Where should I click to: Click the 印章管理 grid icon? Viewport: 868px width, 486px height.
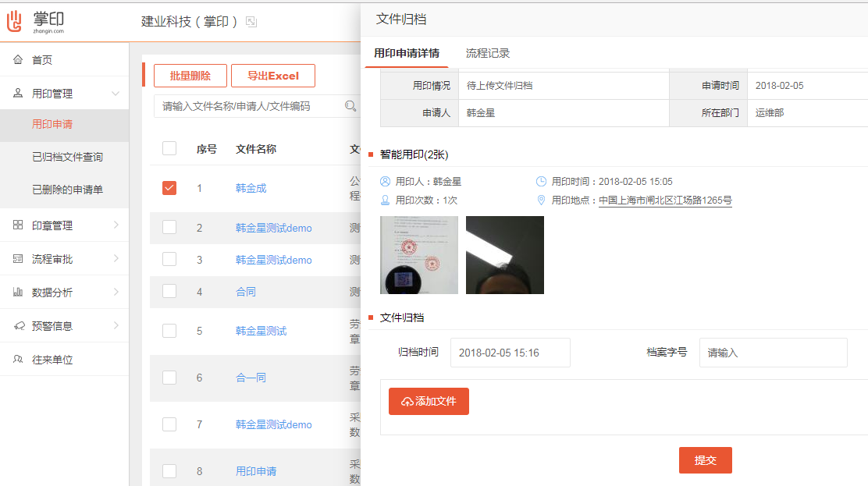pyautogui.click(x=18, y=225)
